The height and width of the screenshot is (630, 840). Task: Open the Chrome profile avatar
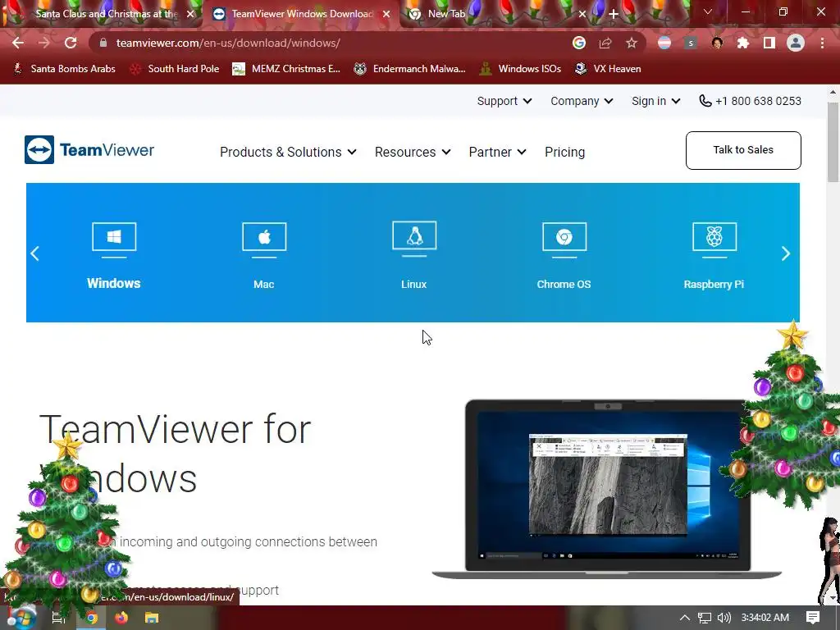tap(796, 43)
